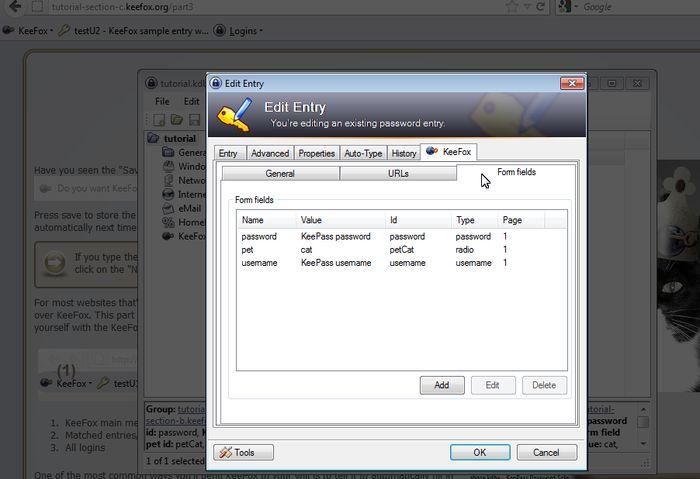The height and width of the screenshot is (479, 700).
Task: Select the 'username' form field row name
Action: tap(259, 263)
